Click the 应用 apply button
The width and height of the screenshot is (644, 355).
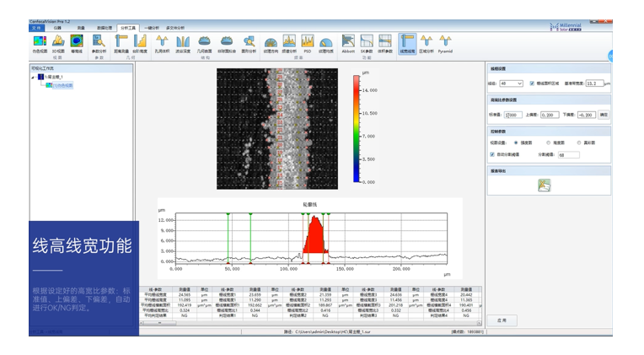pyautogui.click(x=502, y=321)
